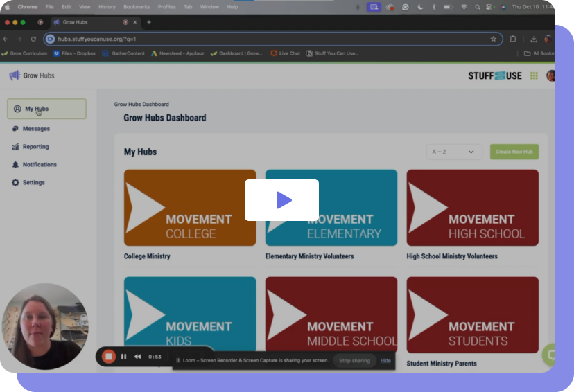Open the Movement High School hub thumbnail

(473, 208)
